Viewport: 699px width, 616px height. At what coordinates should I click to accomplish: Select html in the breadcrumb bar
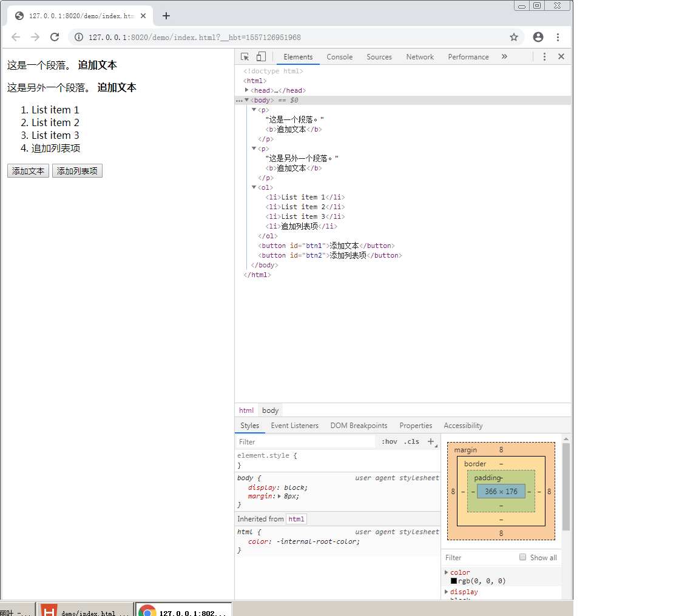(246, 410)
